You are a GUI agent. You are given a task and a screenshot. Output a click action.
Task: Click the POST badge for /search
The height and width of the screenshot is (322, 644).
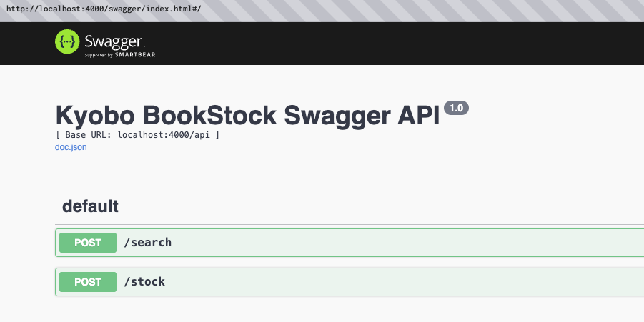tap(88, 243)
